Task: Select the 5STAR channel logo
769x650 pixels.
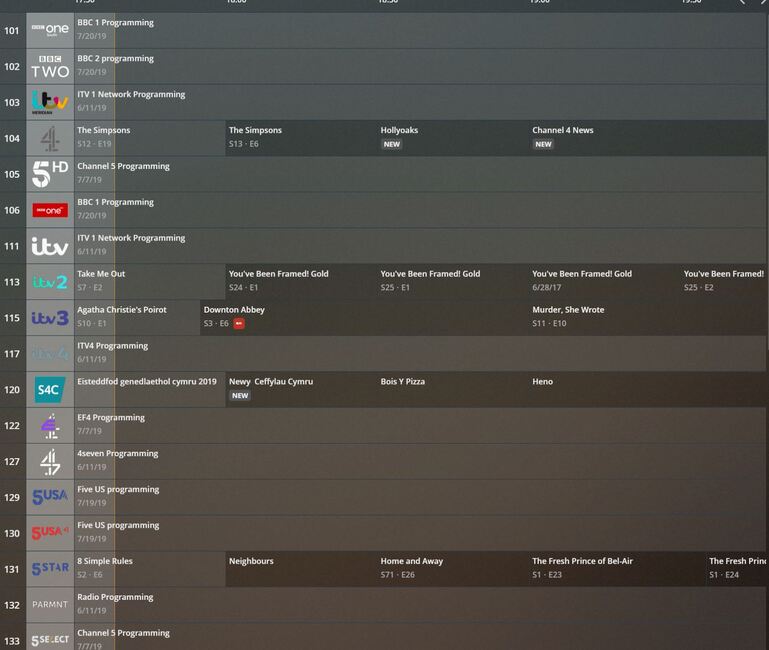Action: [x=50, y=569]
